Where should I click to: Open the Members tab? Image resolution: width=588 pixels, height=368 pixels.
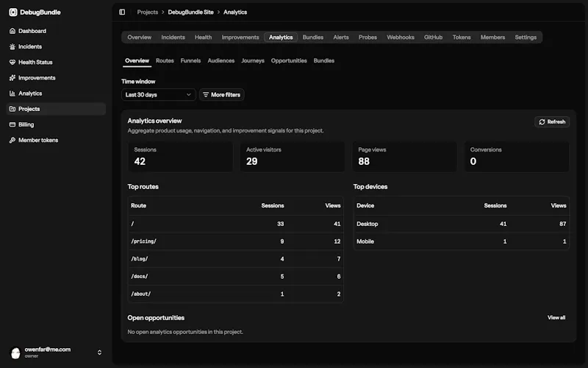[x=492, y=38]
